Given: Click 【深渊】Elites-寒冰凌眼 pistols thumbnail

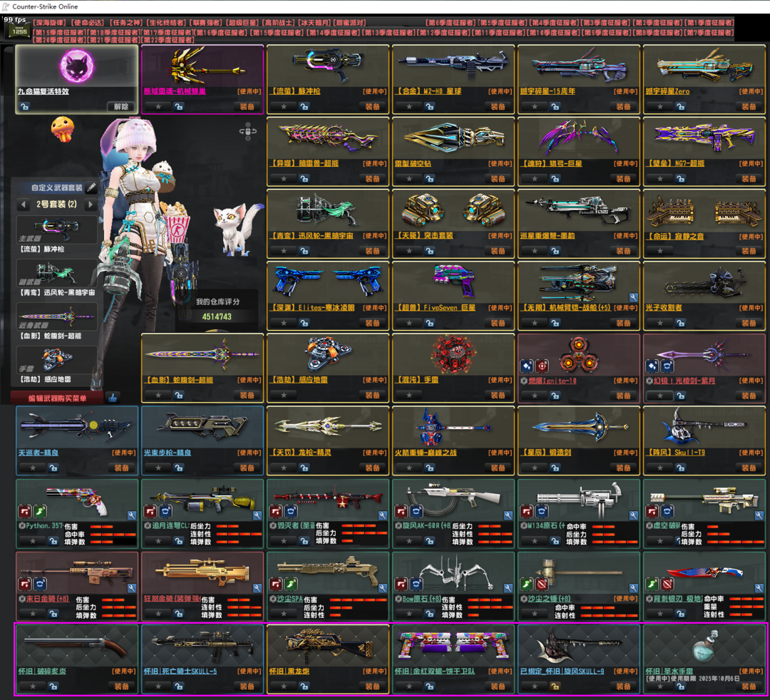Looking at the screenshot, I should coord(328,282).
